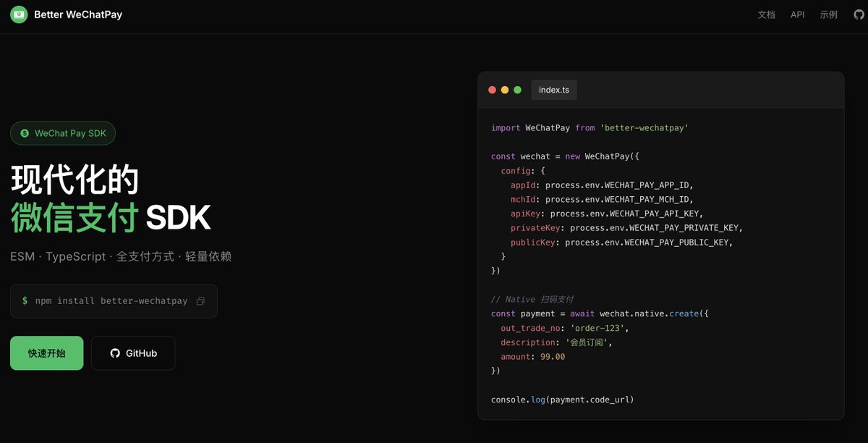Click the 现代化的 heading text
Screen dimensions: 868x443
75,179
